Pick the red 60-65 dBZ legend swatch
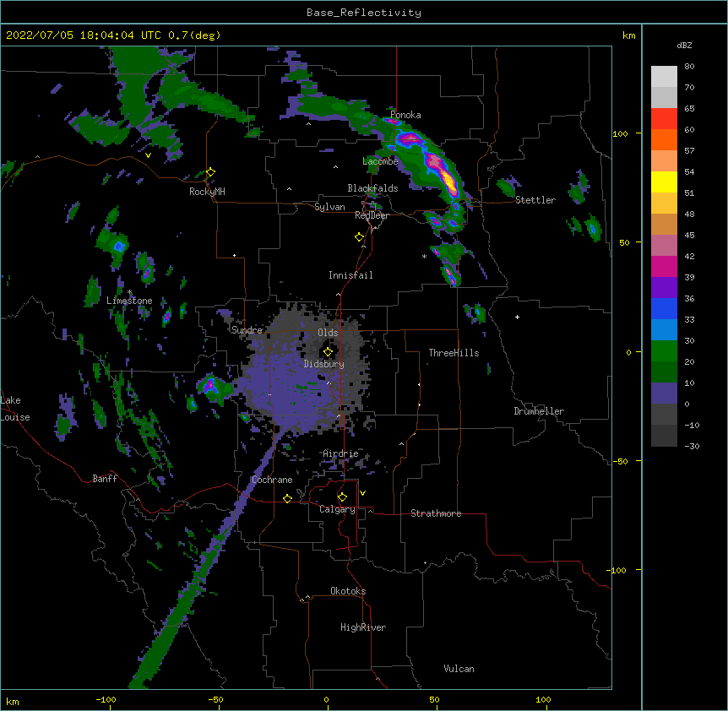 (664, 119)
